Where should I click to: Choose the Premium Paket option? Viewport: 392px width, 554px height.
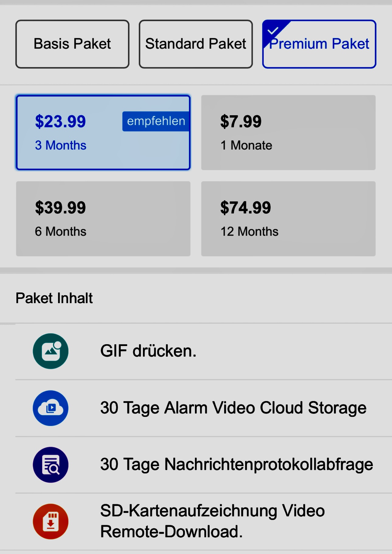pyautogui.click(x=319, y=44)
